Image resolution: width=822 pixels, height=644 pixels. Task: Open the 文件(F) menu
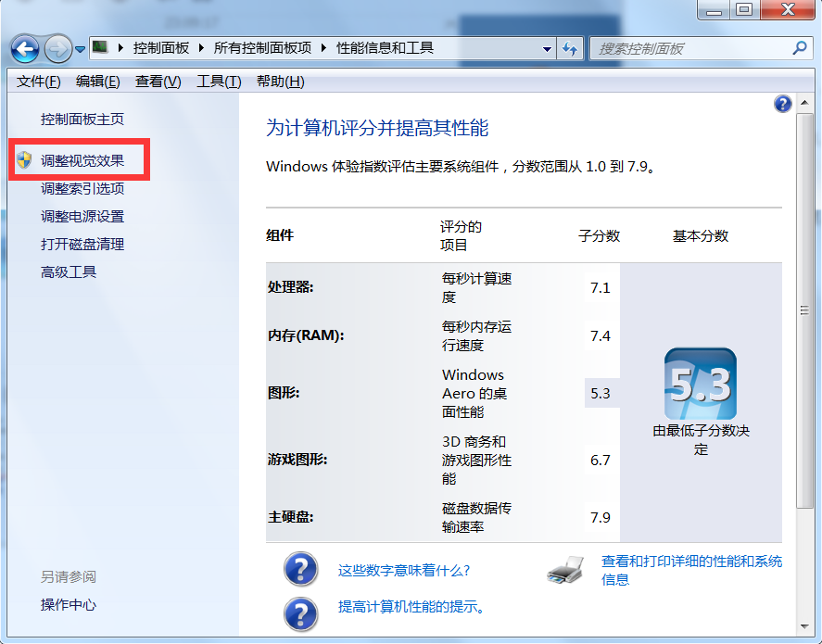(38, 82)
